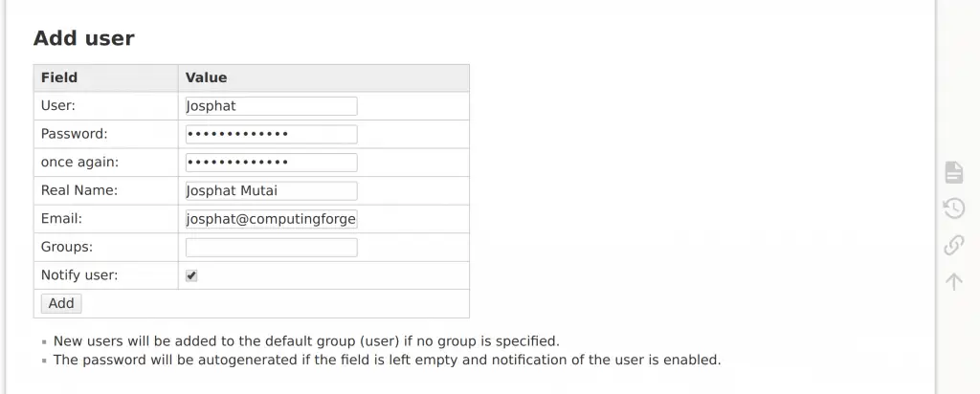This screenshot has height=394, width=980.
Task: Click the back to top arrow icon
Action: pos(953,281)
